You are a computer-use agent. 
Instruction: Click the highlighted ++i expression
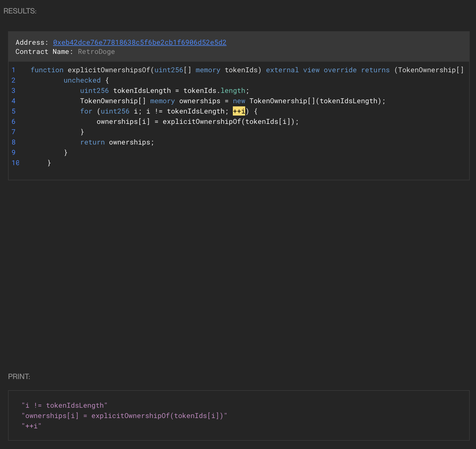click(239, 111)
